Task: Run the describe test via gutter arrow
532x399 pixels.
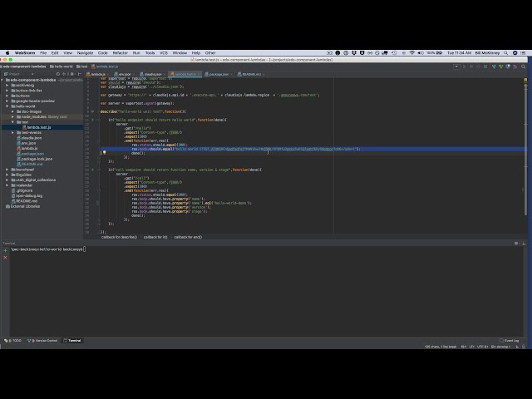Action: click(92, 111)
